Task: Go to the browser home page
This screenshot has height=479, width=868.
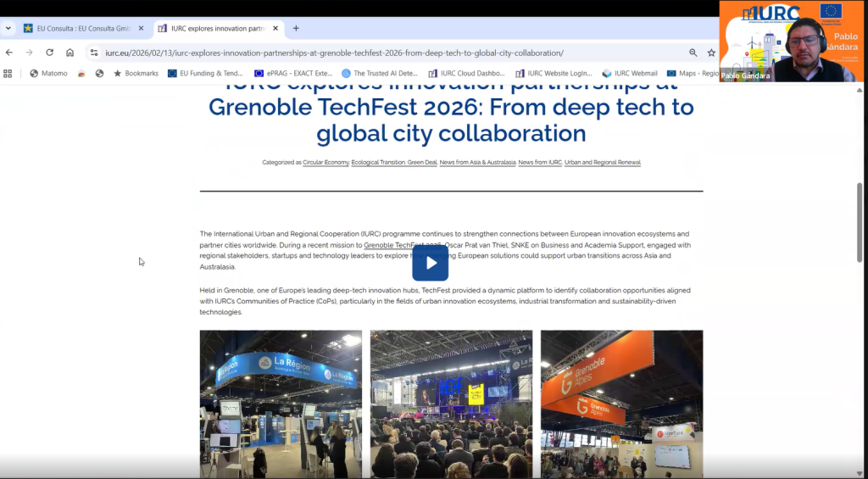Action: point(70,53)
